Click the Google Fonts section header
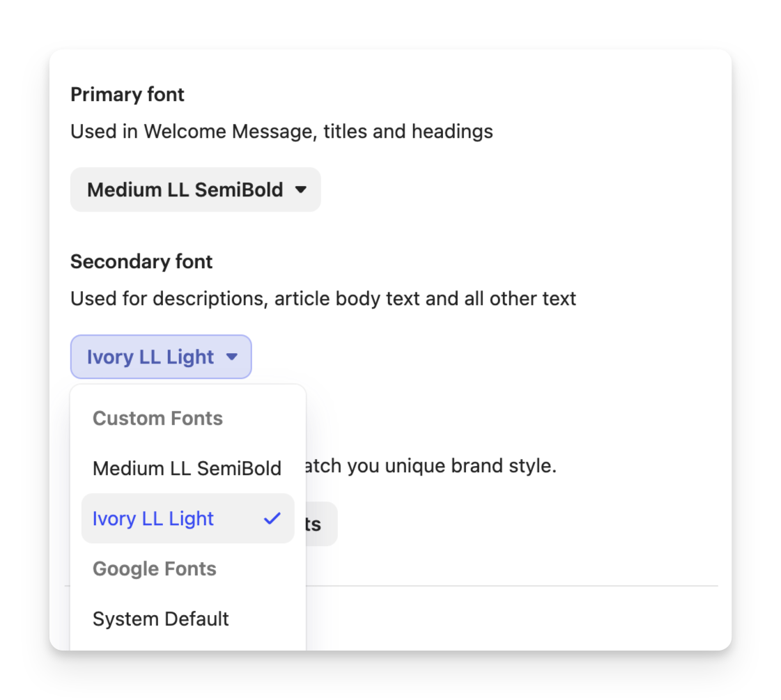 point(155,568)
